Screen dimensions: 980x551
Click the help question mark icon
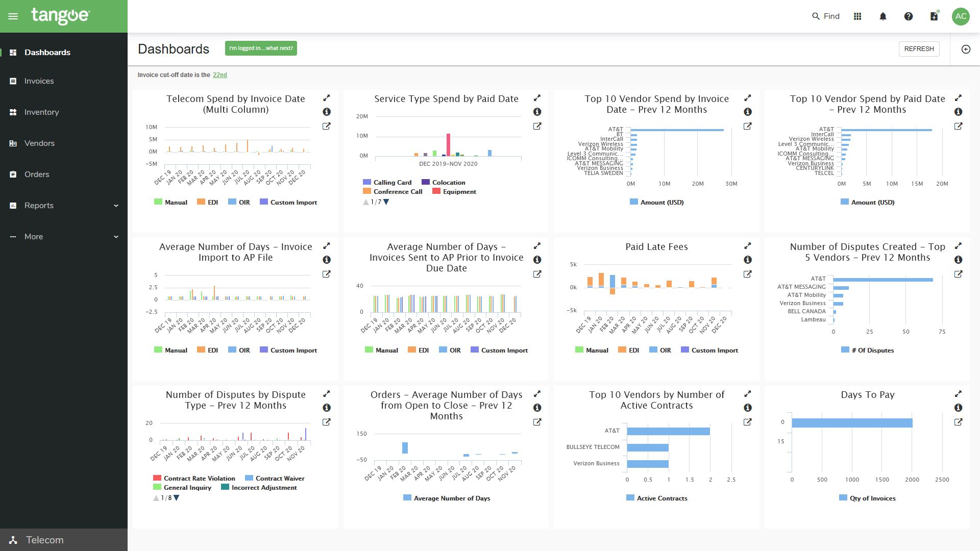(909, 16)
